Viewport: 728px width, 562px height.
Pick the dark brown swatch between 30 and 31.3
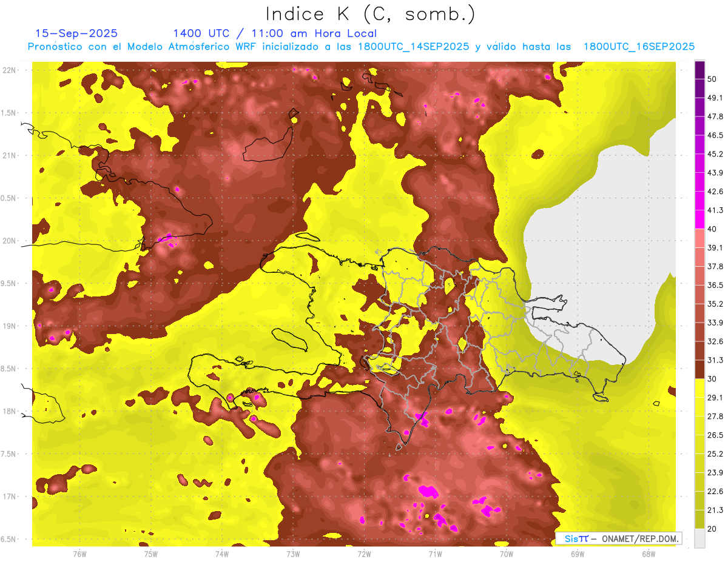click(x=699, y=369)
